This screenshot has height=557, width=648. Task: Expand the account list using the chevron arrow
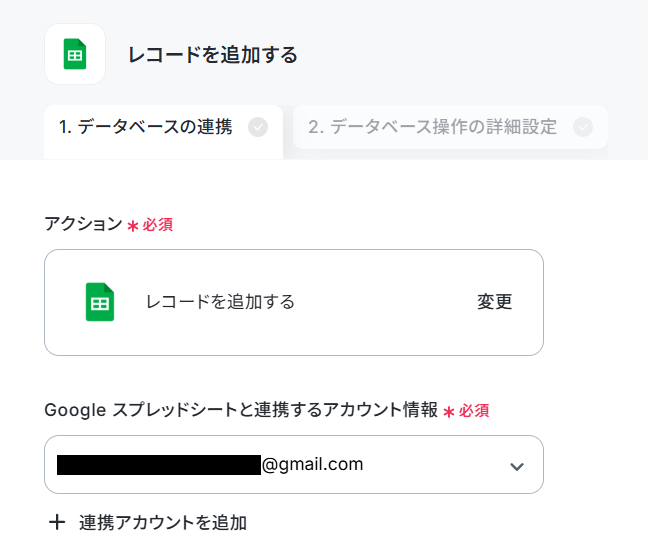(x=517, y=467)
